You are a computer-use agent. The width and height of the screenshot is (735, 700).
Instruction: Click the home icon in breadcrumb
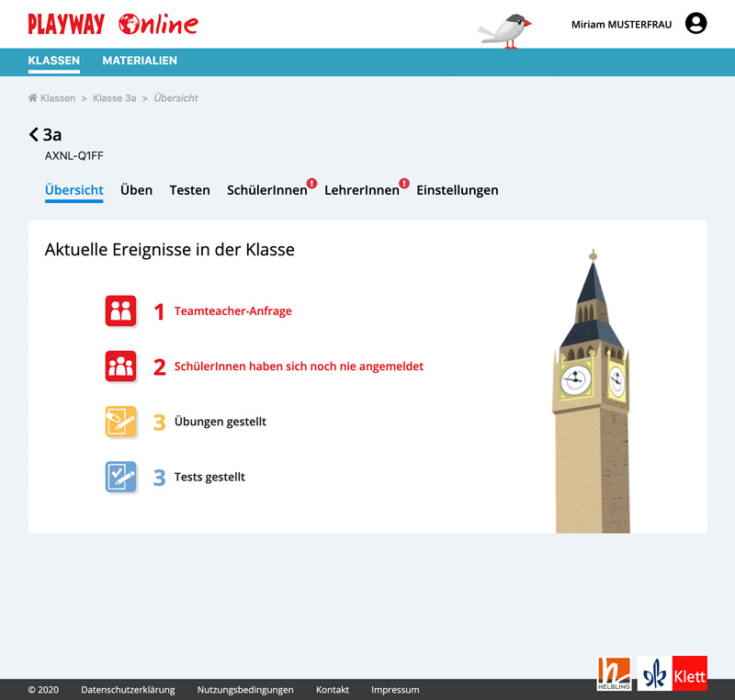click(x=33, y=98)
